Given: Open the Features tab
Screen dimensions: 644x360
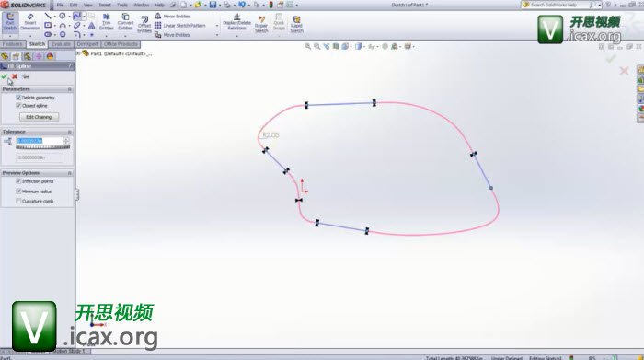Looking at the screenshot, I should [x=12, y=44].
